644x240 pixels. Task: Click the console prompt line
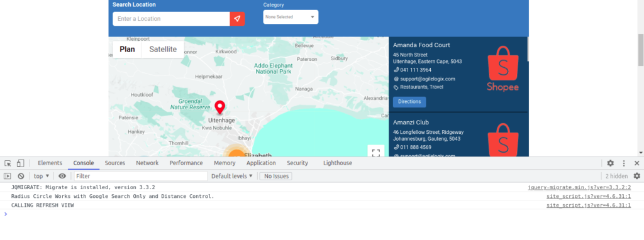(322, 214)
